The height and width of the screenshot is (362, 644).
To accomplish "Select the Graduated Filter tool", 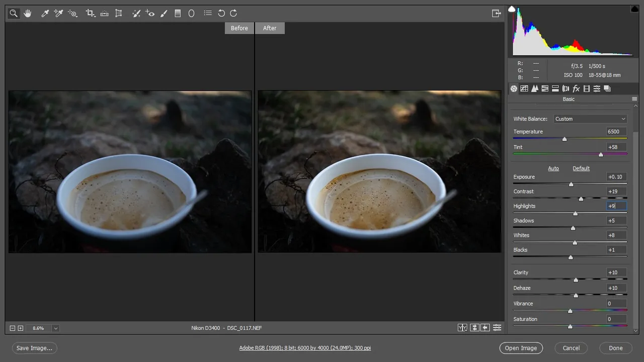I will pos(178,14).
